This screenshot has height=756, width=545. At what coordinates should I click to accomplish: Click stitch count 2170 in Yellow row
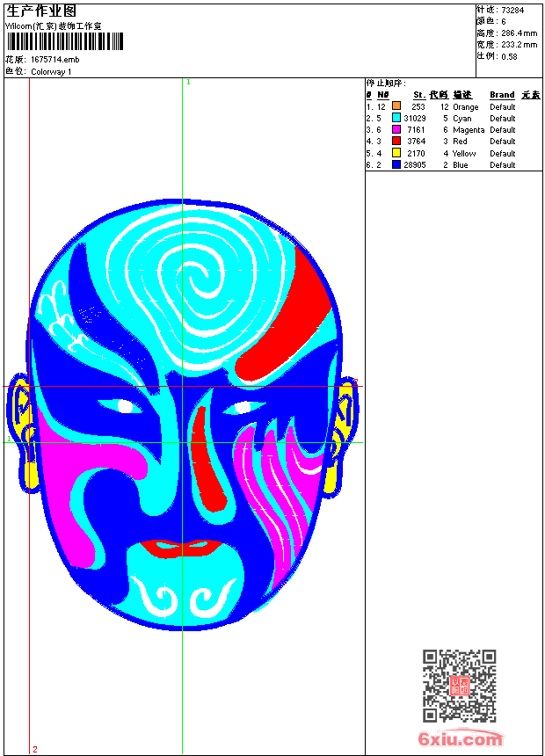(417, 153)
